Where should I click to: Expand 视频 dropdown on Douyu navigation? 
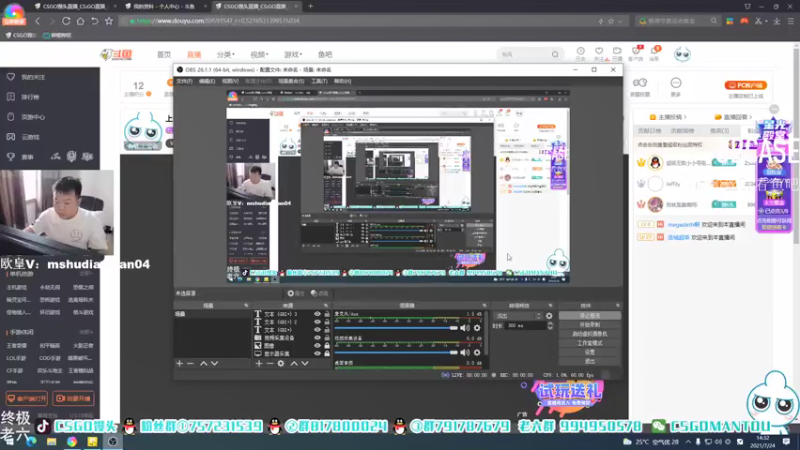259,55
